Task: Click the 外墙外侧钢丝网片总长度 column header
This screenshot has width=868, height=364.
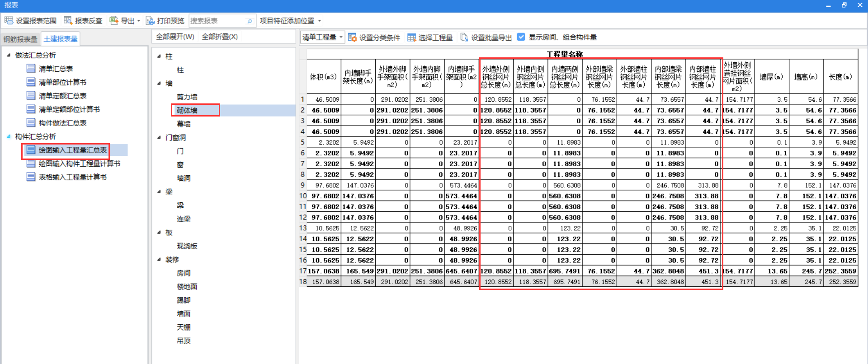Action: pos(496,77)
